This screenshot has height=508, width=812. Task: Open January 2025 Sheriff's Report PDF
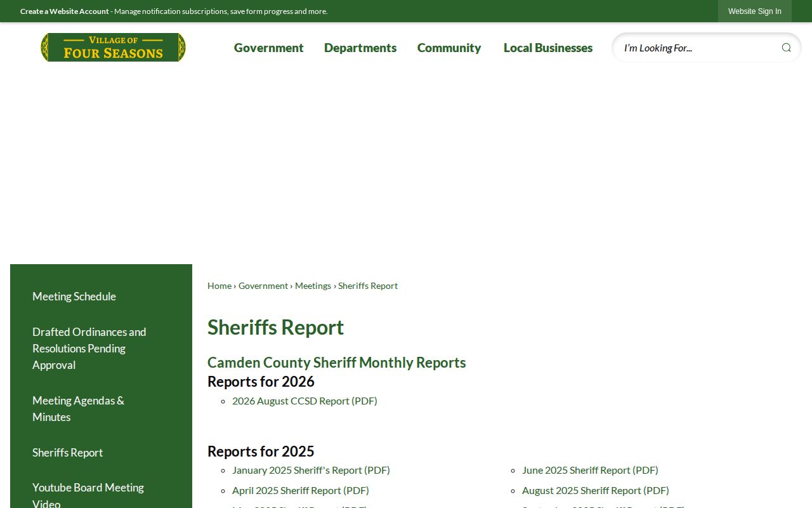pos(311,470)
